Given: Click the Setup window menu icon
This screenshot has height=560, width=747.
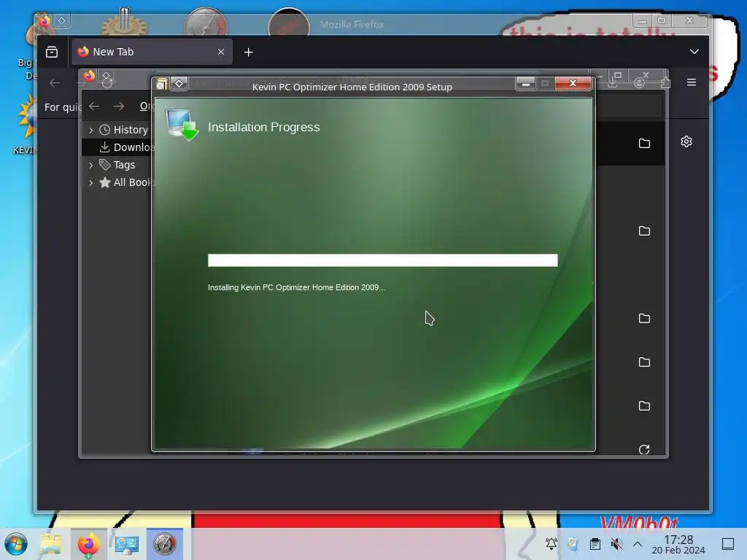Looking at the screenshot, I should point(161,84).
